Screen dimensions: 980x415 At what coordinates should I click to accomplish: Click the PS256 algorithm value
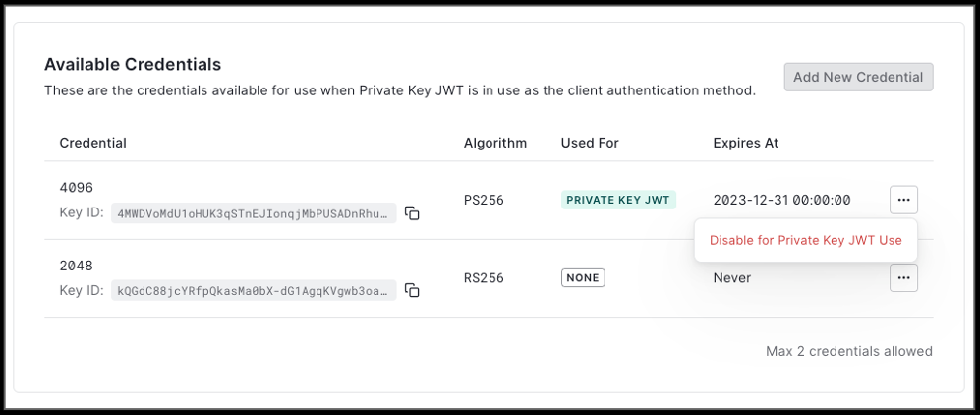(484, 200)
